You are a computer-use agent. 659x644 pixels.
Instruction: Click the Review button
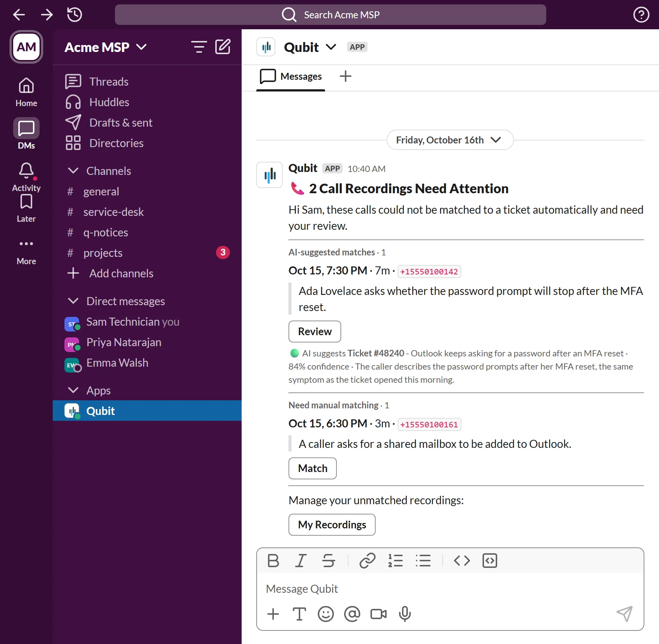(315, 332)
